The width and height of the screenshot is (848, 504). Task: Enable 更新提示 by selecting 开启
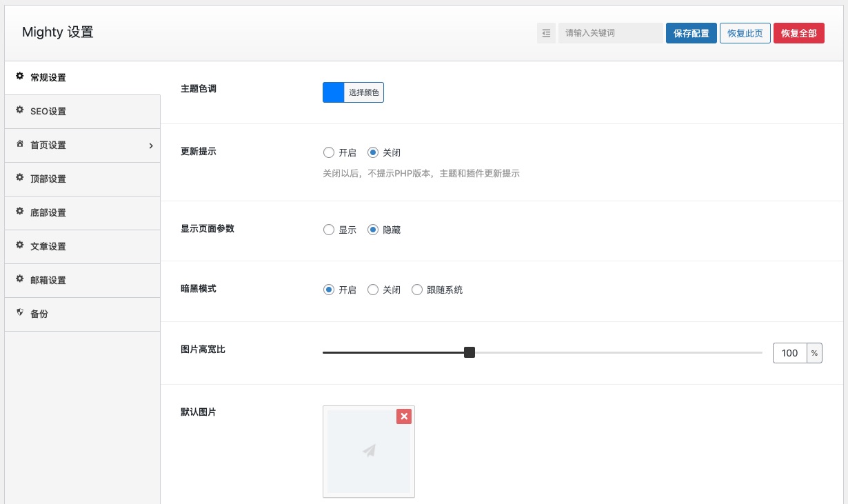(x=329, y=152)
